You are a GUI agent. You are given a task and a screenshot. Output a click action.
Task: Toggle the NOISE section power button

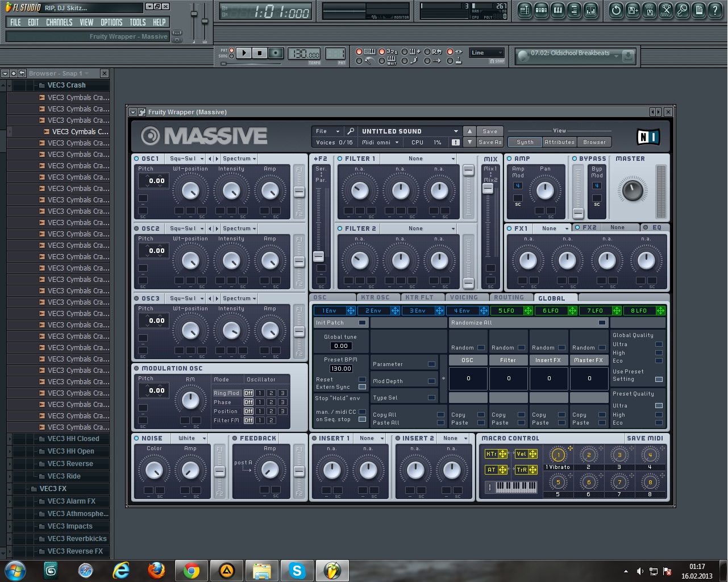[137, 438]
